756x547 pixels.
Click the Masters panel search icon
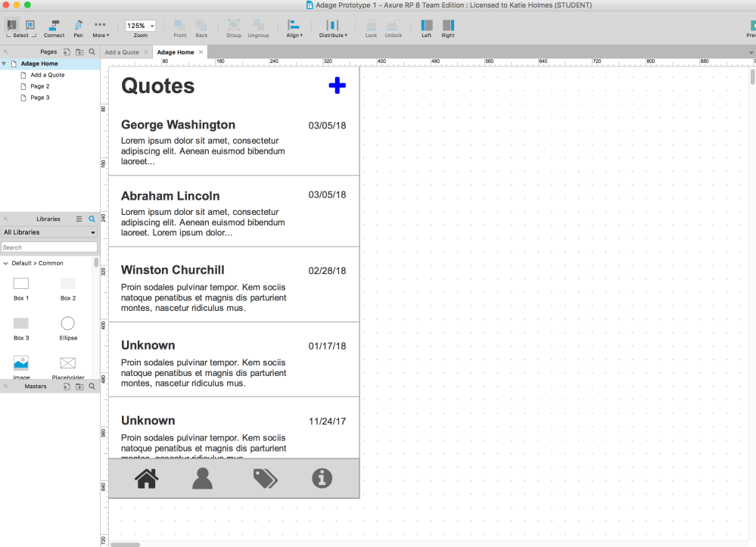[x=92, y=386]
